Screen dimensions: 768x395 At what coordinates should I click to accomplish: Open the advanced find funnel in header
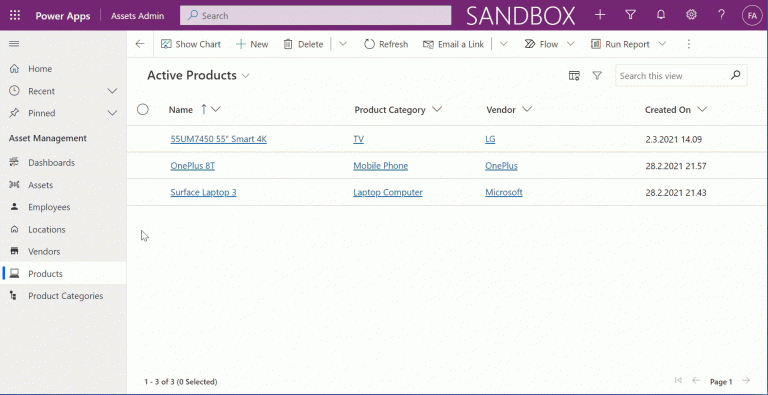click(x=630, y=15)
